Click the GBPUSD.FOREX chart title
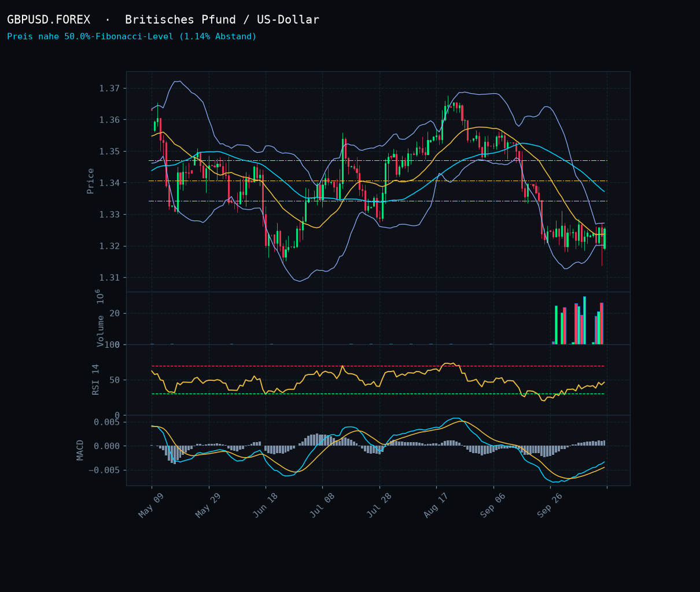700x592 pixels. click(x=163, y=20)
